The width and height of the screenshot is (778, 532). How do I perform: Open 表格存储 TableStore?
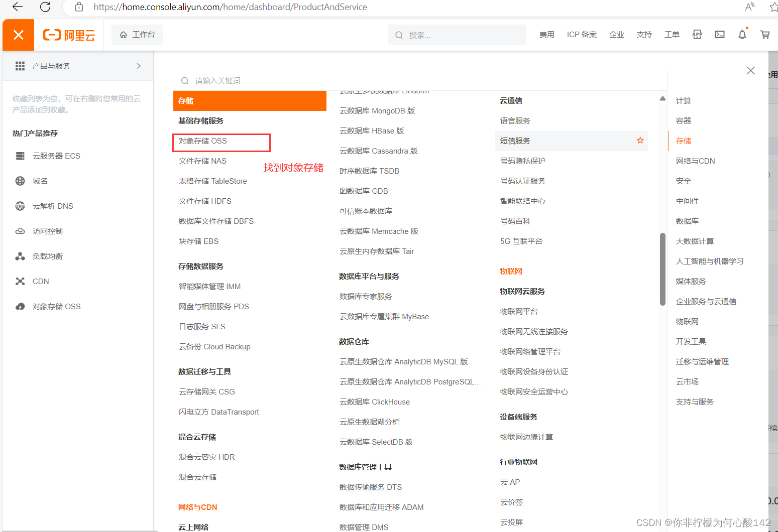(x=213, y=181)
